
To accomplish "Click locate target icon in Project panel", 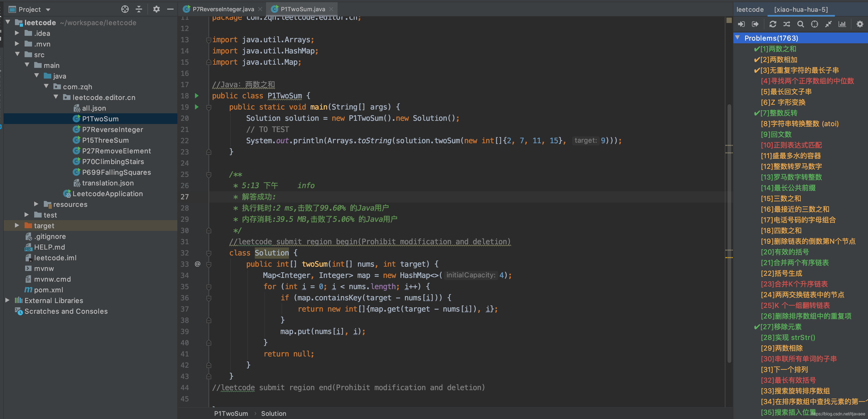I will [x=125, y=9].
